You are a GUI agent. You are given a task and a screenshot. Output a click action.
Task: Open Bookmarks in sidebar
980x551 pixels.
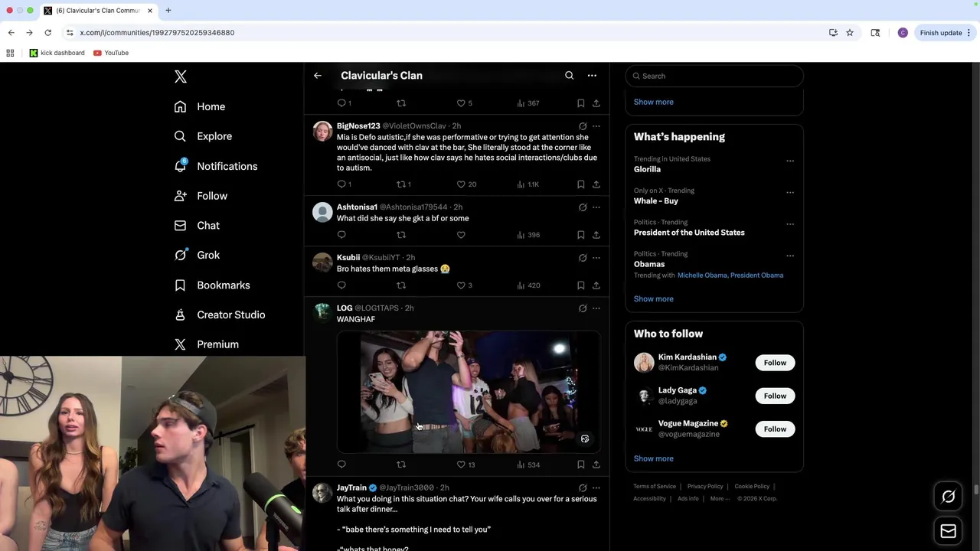click(212, 285)
